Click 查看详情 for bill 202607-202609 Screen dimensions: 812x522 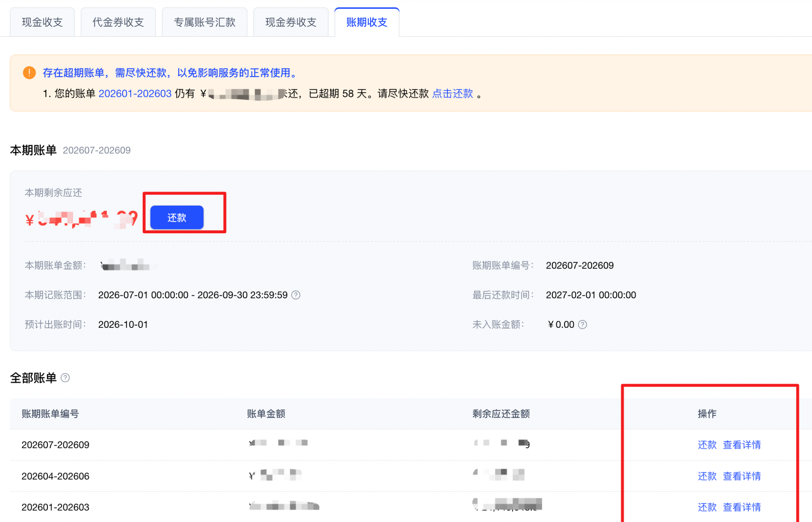pyautogui.click(x=742, y=444)
